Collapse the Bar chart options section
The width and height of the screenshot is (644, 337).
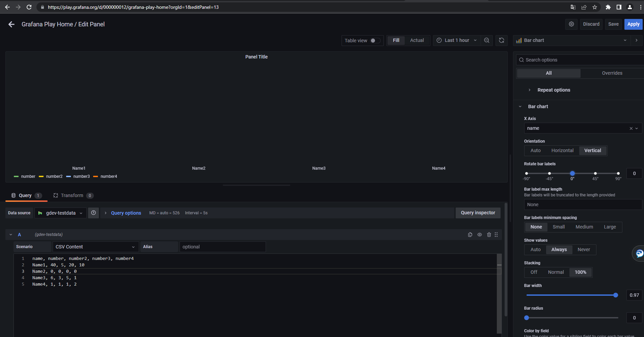(538, 106)
